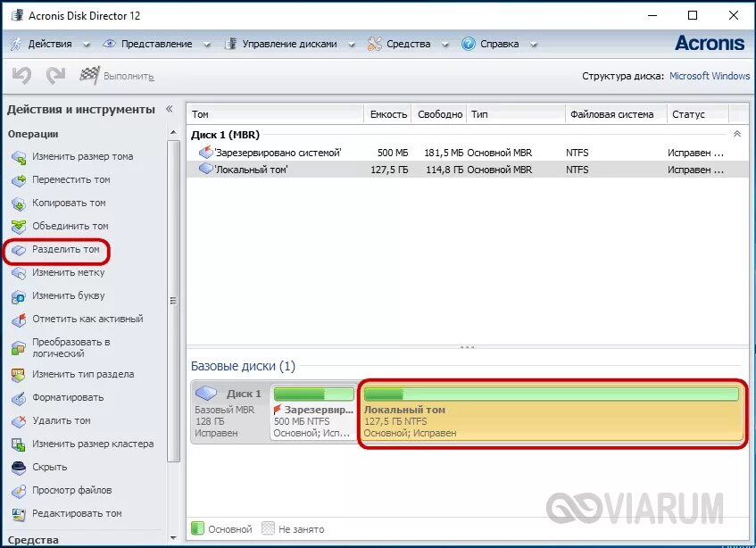Select the Зарезервир... 500 МБ partition block
756x548 pixels.
pyautogui.click(x=313, y=412)
